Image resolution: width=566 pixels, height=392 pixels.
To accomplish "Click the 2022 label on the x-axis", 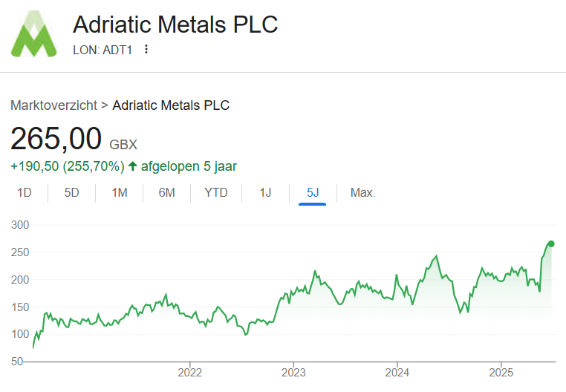I will tap(190, 372).
